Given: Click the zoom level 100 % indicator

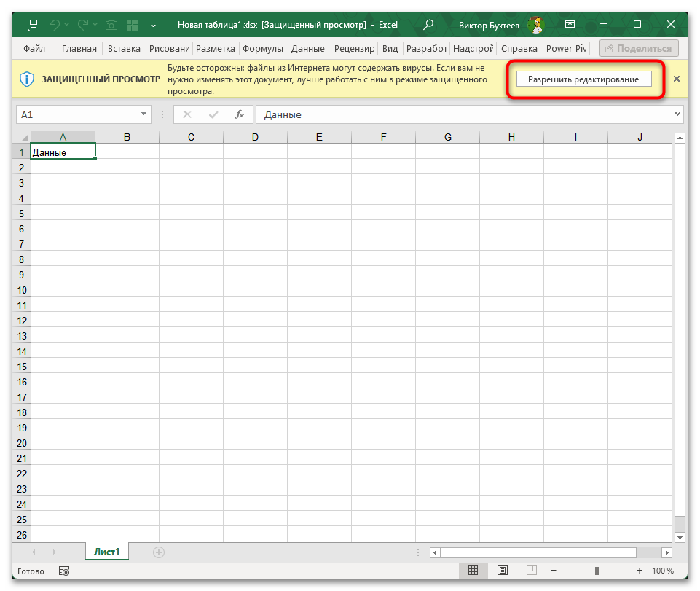Looking at the screenshot, I should point(663,571).
